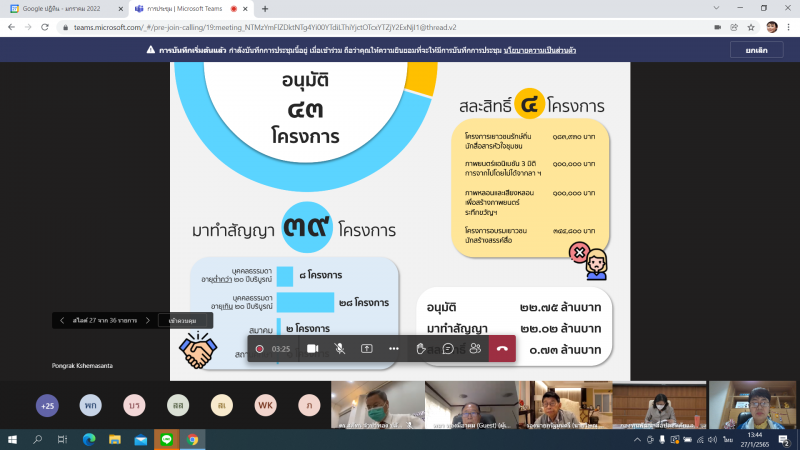This screenshot has height=450, width=800.
Task: Open camera permission icon in address bar
Action: coord(717,28)
